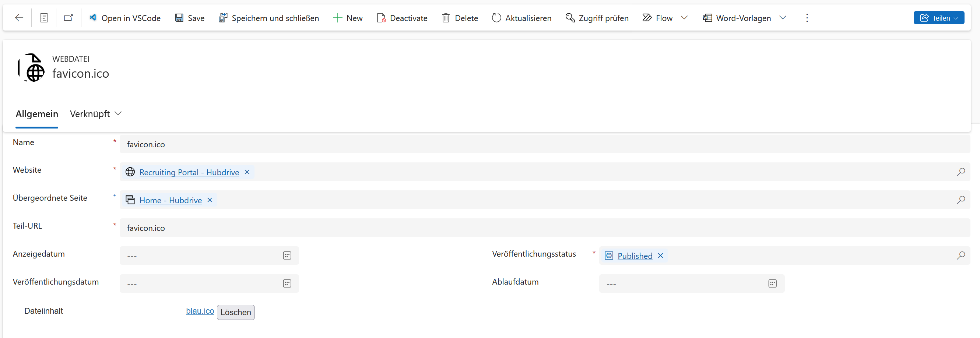Save the web file record
980x338 pixels.
pyautogui.click(x=189, y=18)
